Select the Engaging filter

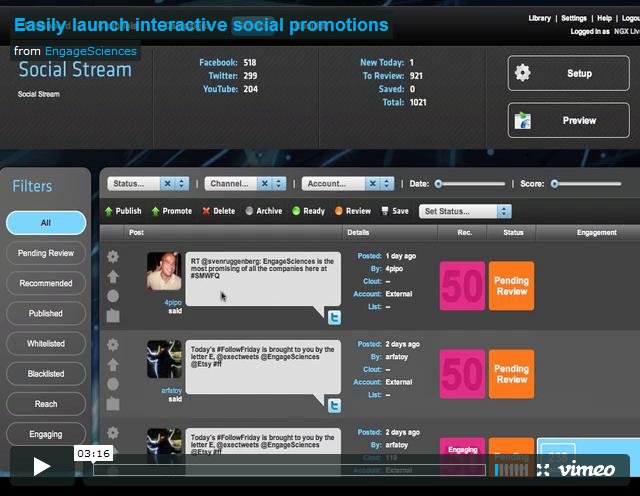click(x=46, y=434)
